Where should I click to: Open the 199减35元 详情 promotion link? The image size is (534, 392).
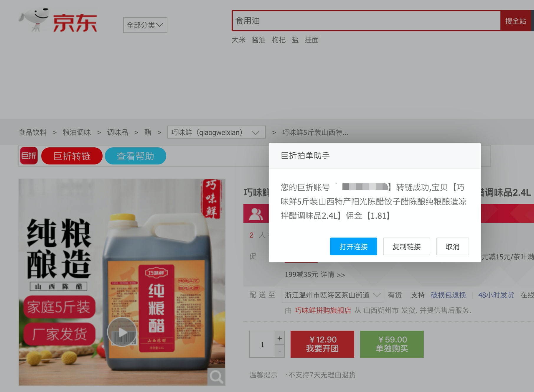point(315,275)
